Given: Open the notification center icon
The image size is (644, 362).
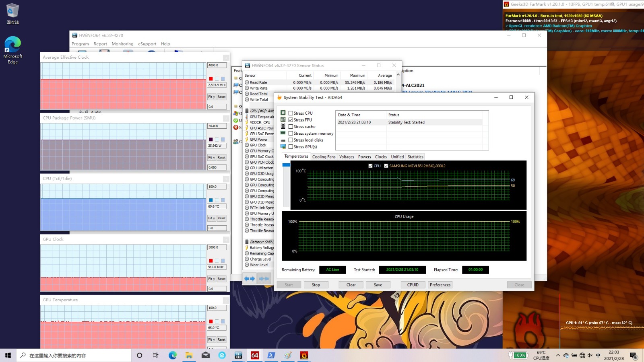Looking at the screenshot, I should click(x=634, y=356).
